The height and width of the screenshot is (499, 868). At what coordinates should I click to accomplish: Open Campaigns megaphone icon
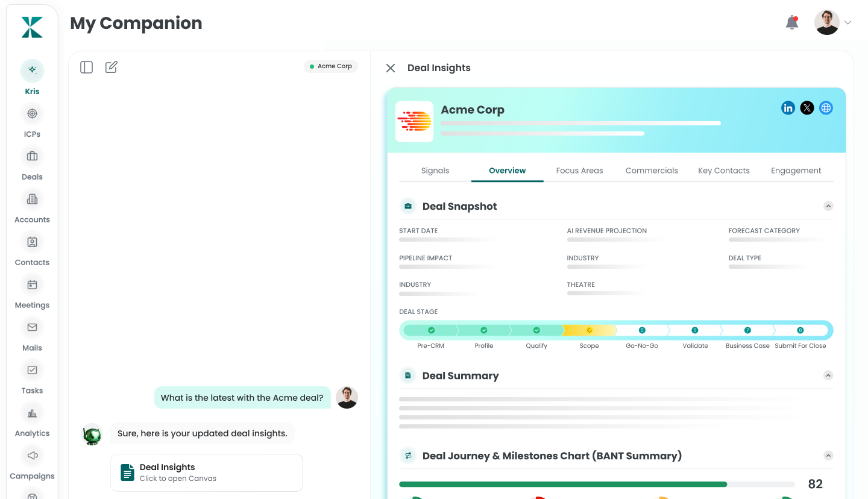32,455
